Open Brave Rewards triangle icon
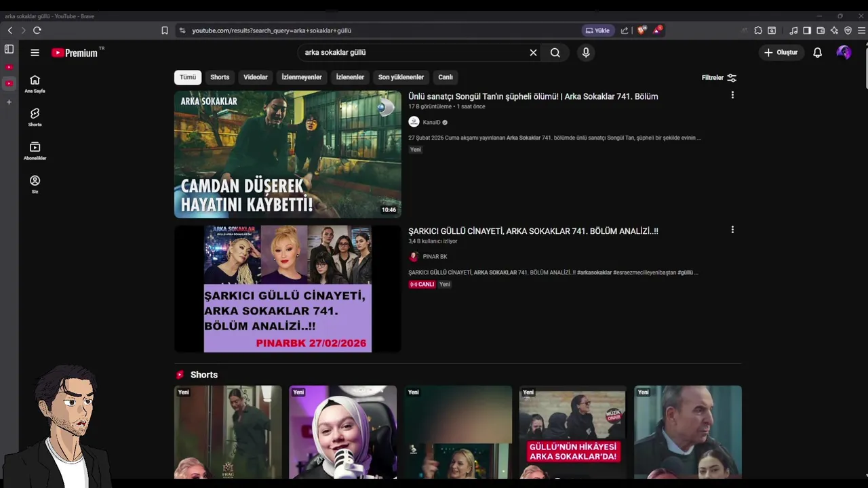 pyautogui.click(x=657, y=30)
